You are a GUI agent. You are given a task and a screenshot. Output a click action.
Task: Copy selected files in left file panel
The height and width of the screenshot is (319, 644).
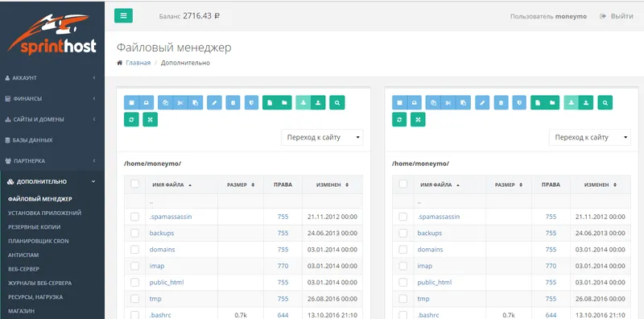coord(165,102)
